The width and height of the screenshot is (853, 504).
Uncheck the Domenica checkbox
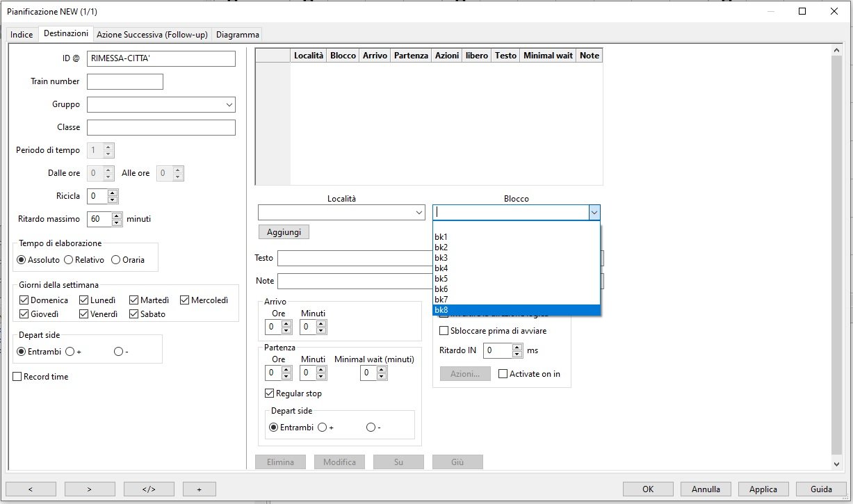24,300
